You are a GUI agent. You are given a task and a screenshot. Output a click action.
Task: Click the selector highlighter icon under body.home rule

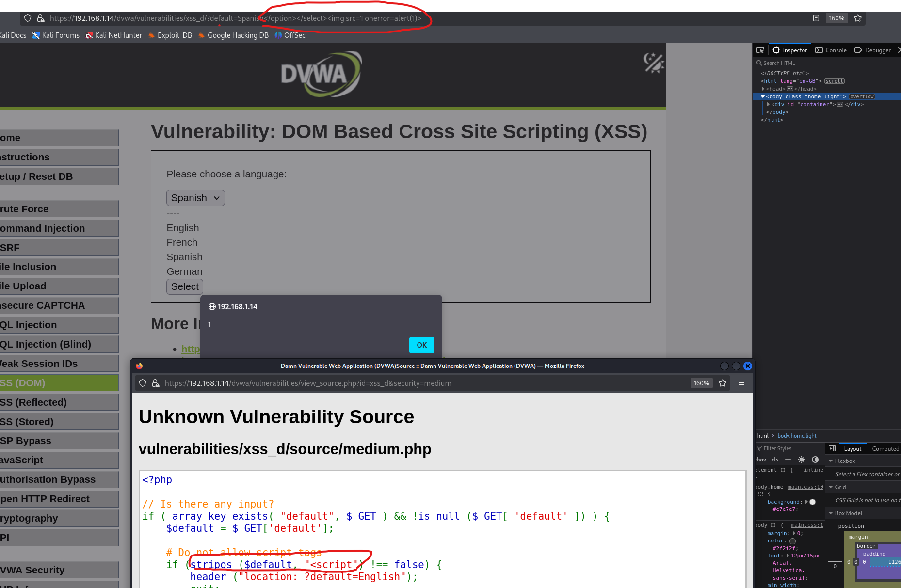coord(760,493)
